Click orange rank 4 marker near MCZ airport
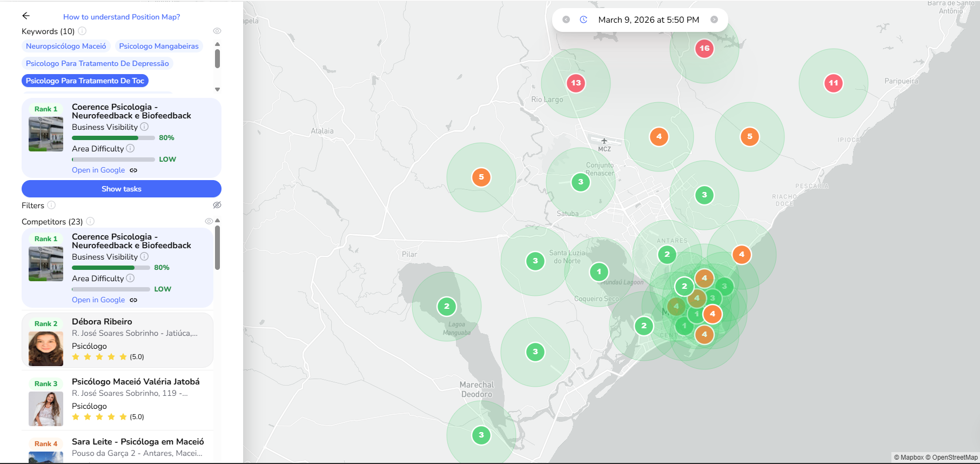The image size is (980, 464). (659, 137)
